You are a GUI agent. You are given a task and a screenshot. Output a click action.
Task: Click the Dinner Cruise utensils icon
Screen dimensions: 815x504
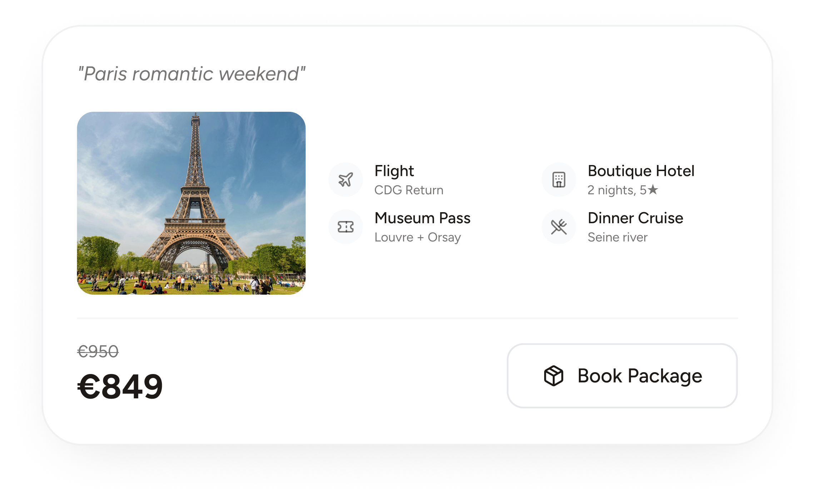pos(559,227)
